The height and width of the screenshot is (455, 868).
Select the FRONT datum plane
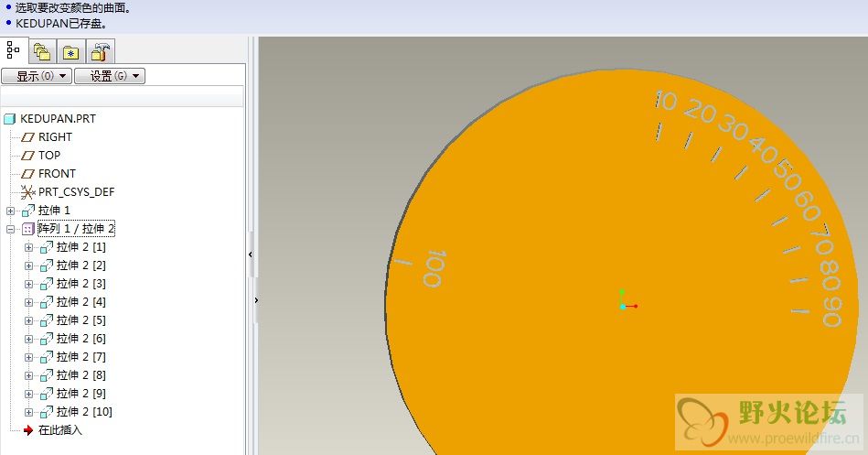57,173
